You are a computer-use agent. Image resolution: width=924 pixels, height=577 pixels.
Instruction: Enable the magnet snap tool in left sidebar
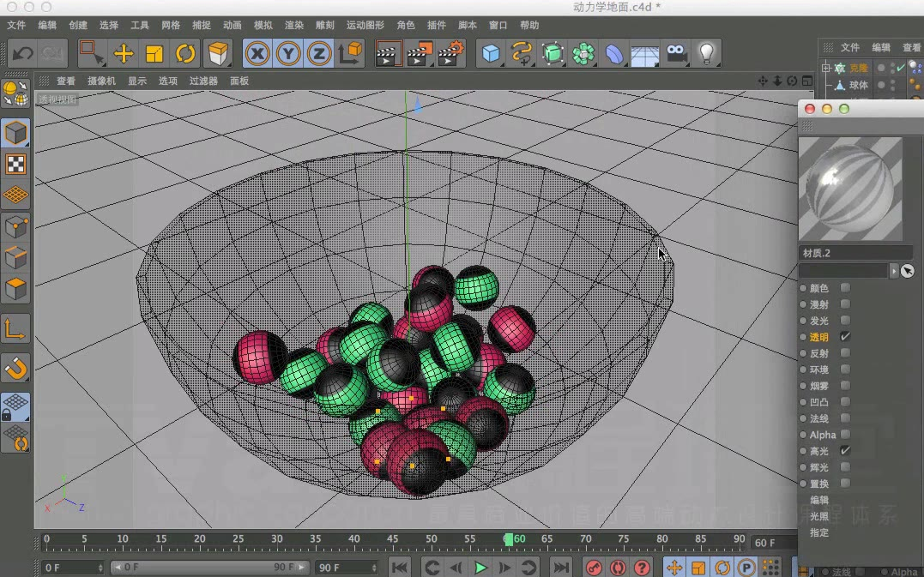pyautogui.click(x=15, y=368)
